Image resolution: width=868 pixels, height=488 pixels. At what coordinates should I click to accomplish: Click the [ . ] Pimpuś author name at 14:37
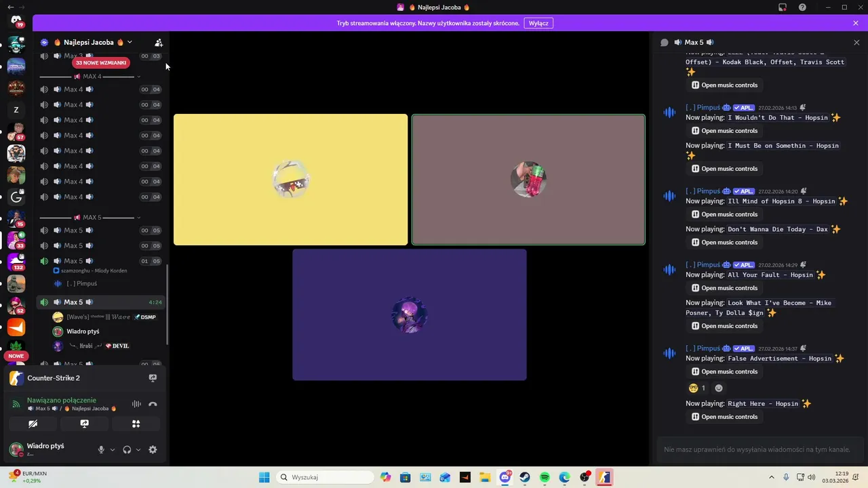click(703, 348)
